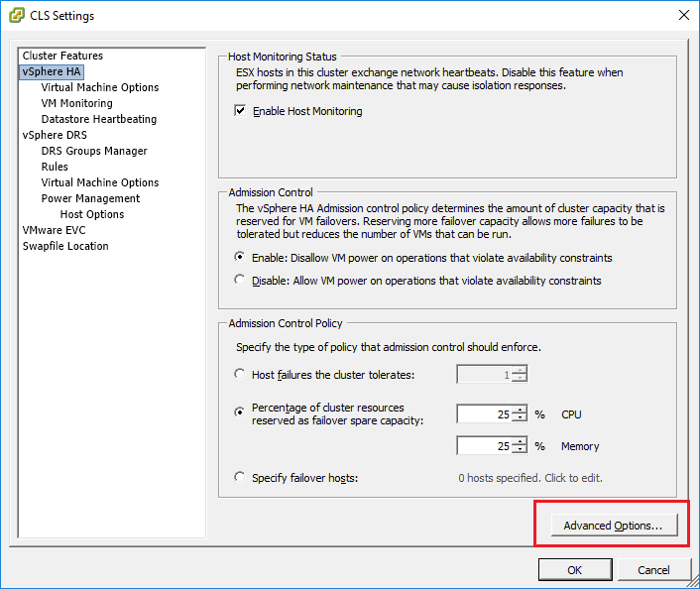Open DRS Groups Manager

click(x=94, y=151)
